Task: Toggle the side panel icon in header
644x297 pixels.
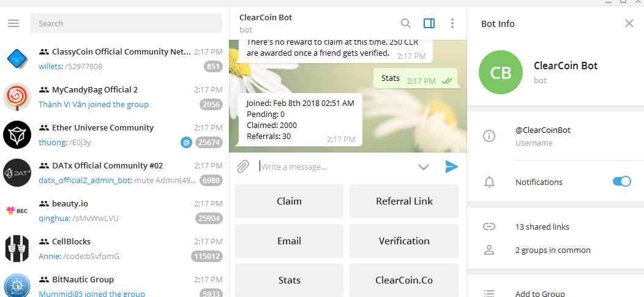Action: click(429, 23)
